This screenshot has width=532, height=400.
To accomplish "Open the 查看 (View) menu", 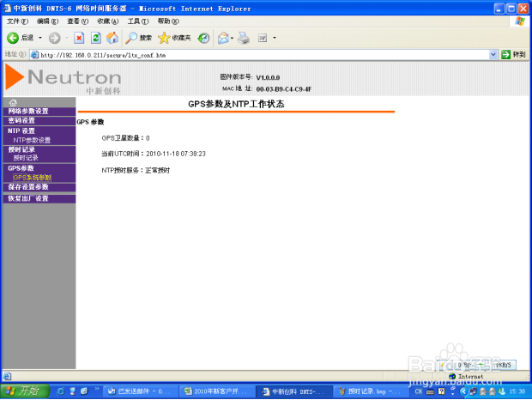I will [78, 21].
